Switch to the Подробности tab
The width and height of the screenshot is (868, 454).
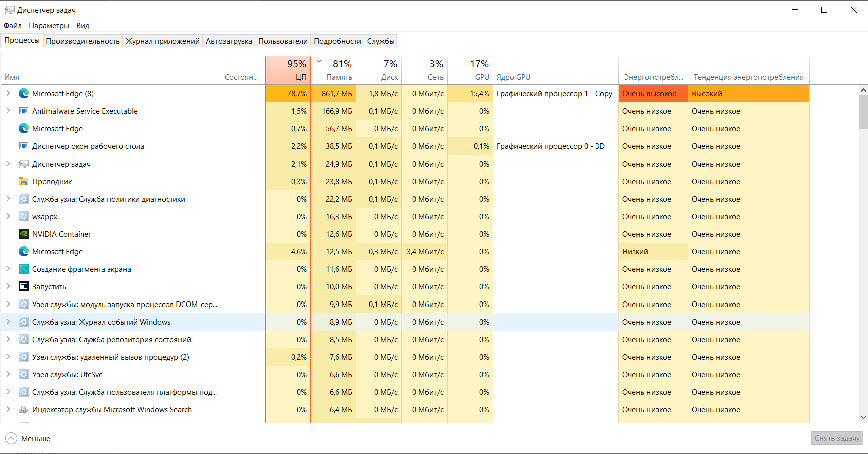click(337, 41)
